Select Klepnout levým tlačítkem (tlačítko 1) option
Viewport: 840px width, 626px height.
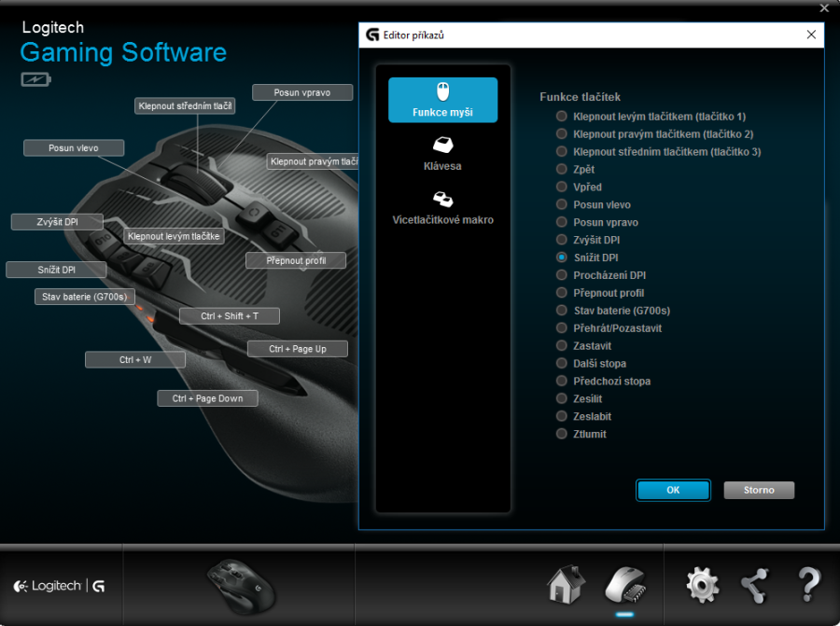(x=562, y=117)
